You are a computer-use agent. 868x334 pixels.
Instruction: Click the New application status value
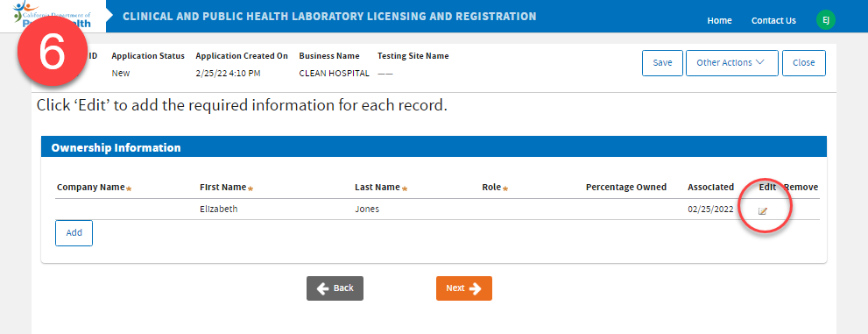coord(121,73)
